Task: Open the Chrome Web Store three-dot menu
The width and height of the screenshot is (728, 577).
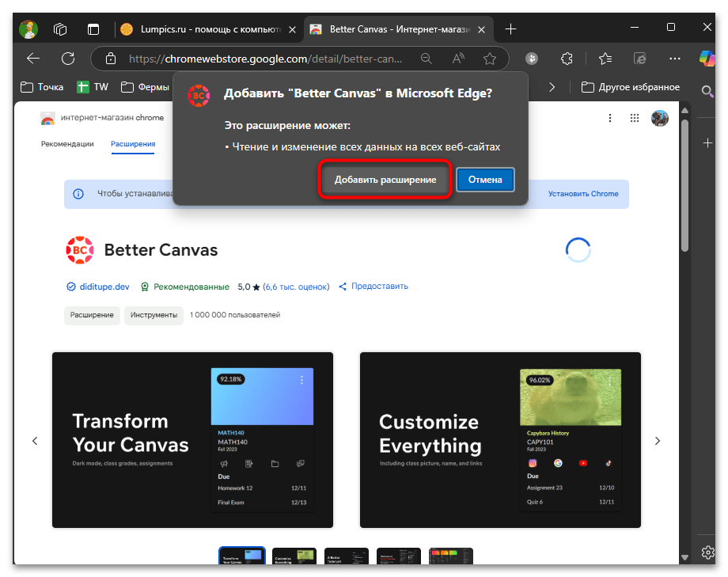Action: pos(610,118)
